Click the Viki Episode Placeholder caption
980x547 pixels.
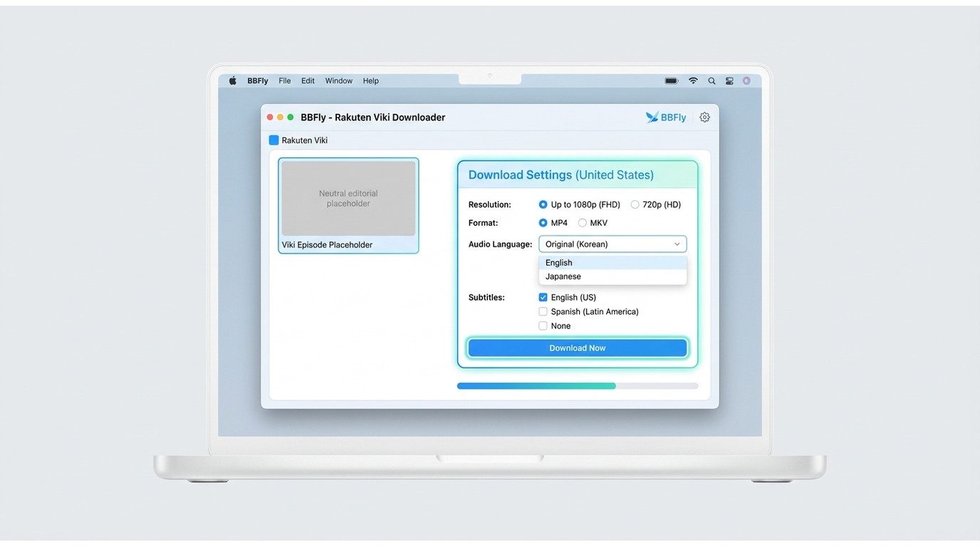coord(328,245)
